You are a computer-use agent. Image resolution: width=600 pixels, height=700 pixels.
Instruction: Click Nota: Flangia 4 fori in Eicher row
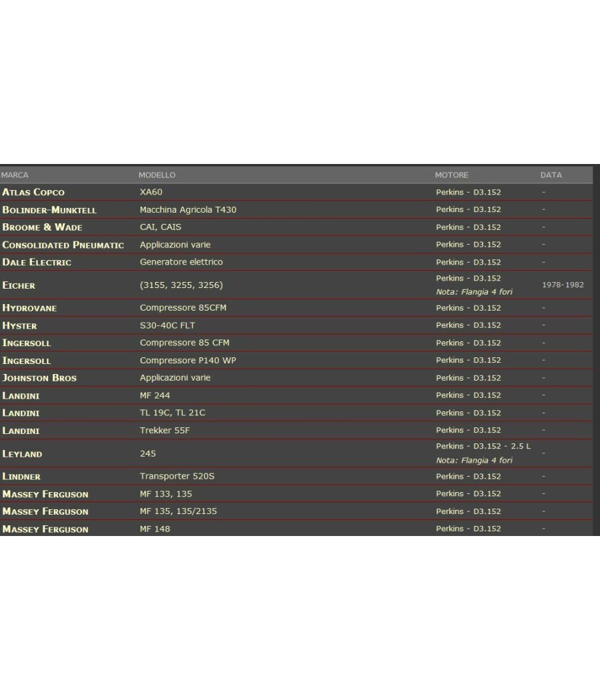pos(474,292)
